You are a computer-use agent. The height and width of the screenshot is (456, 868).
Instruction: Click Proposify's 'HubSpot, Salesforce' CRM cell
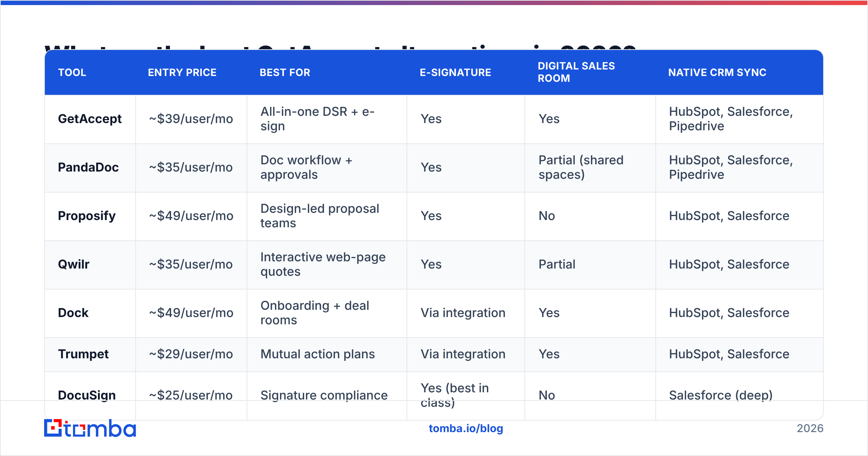(x=740, y=216)
